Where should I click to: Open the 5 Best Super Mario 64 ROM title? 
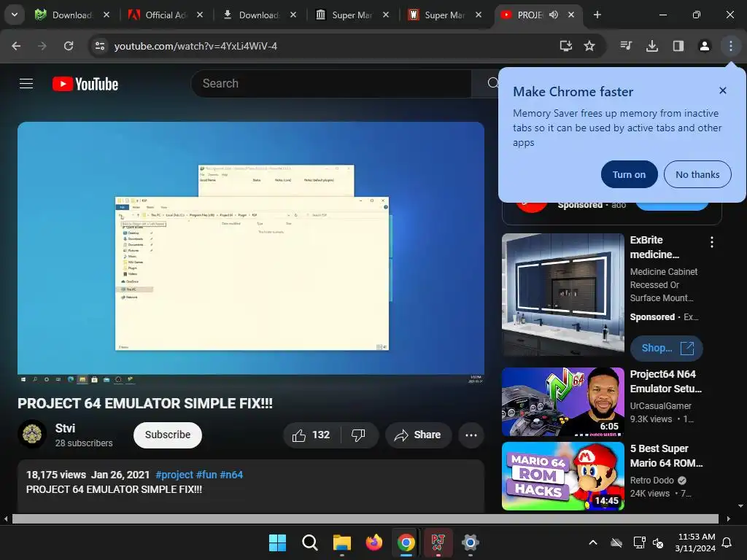click(666, 456)
